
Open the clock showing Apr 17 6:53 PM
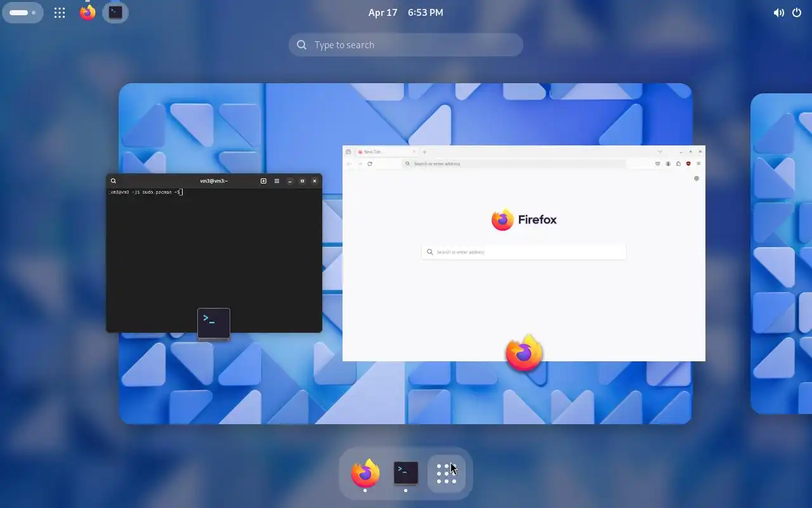pyautogui.click(x=406, y=13)
